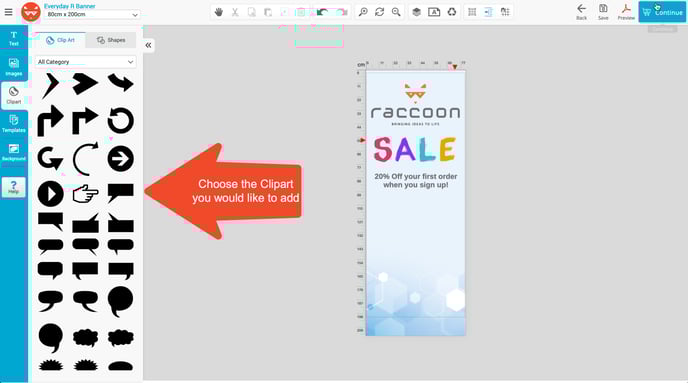The height and width of the screenshot is (383, 688).
Task: Expand the All Category dropdown
Action: pyautogui.click(x=86, y=62)
